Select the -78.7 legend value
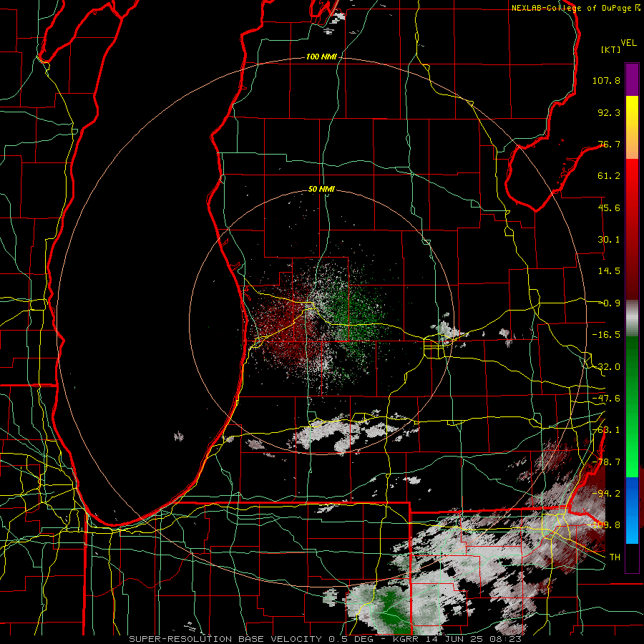This screenshot has width=644, height=644. coord(606,462)
